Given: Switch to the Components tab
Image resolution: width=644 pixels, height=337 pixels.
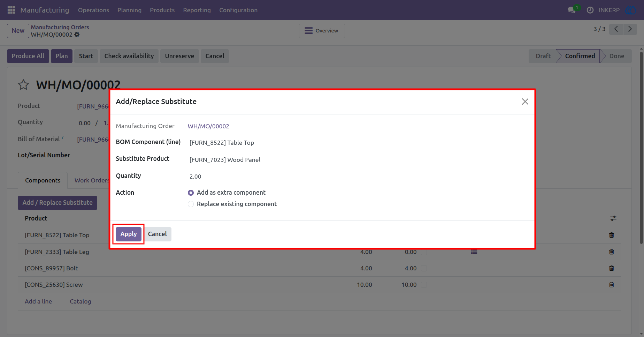Looking at the screenshot, I should point(43,180).
